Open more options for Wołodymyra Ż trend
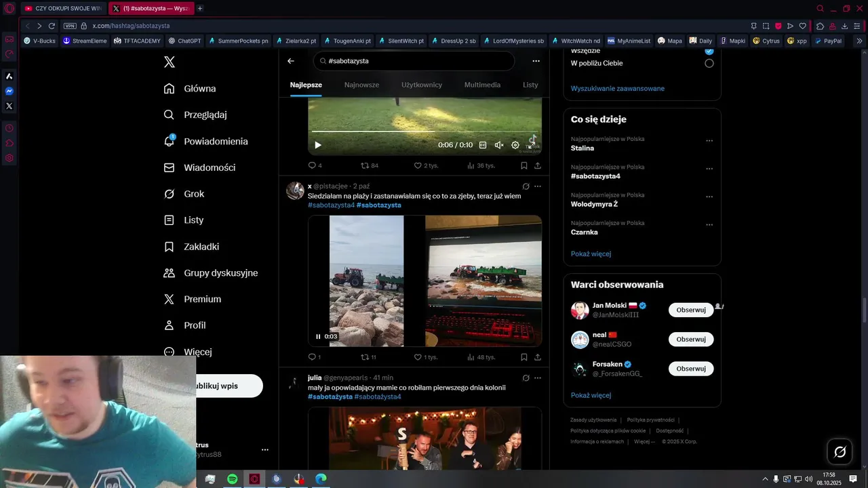 (x=709, y=197)
